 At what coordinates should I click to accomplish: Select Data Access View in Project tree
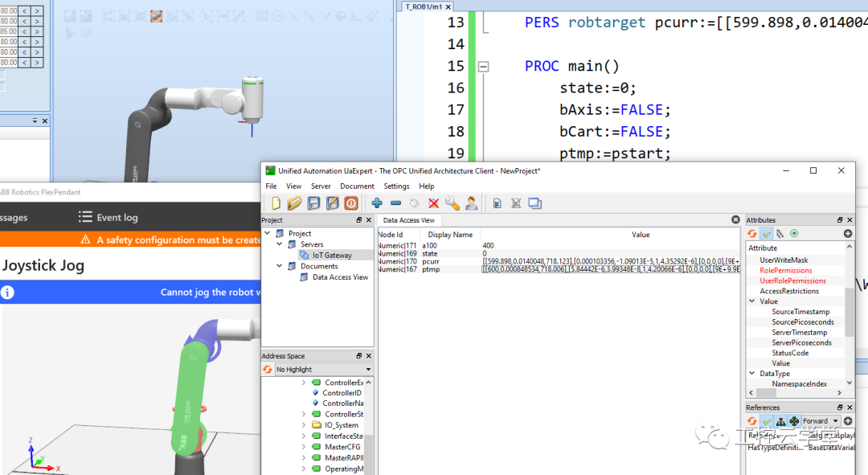340,276
